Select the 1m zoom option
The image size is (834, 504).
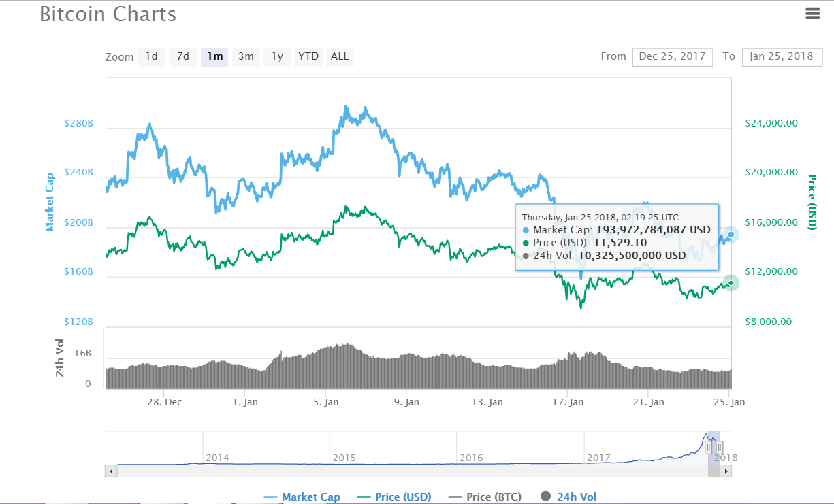pos(214,56)
